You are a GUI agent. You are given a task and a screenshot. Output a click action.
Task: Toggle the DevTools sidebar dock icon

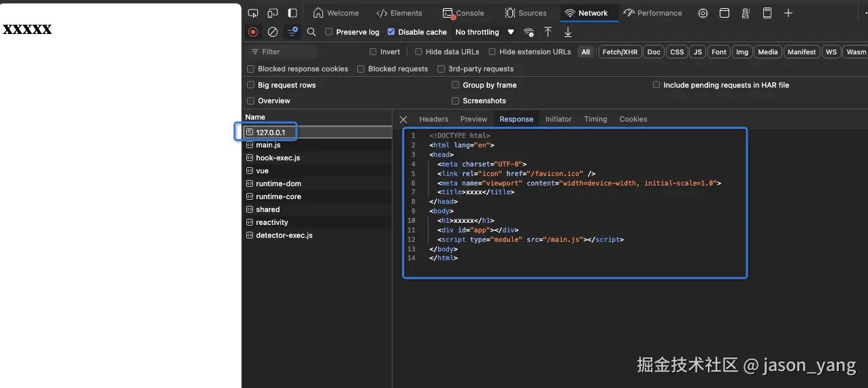(x=293, y=13)
